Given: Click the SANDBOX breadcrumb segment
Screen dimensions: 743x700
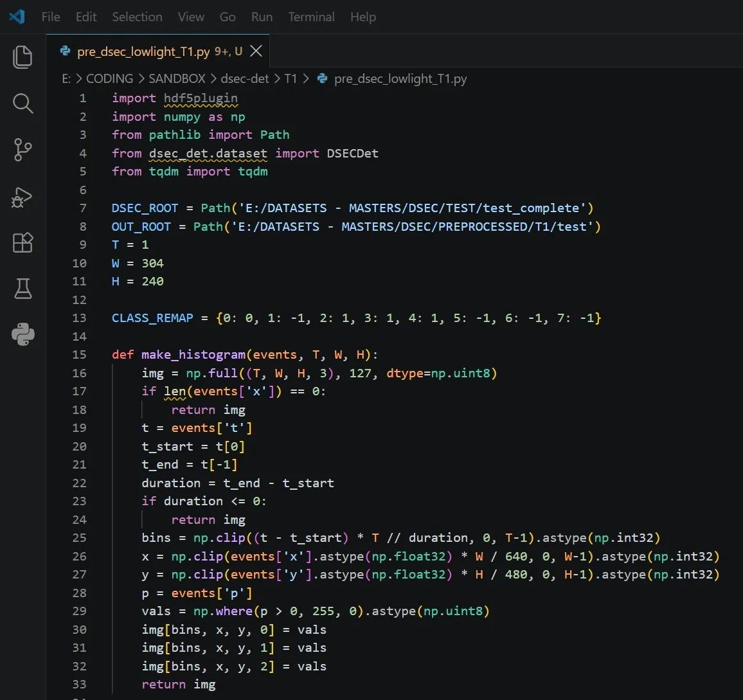Looking at the screenshot, I should point(177,78).
